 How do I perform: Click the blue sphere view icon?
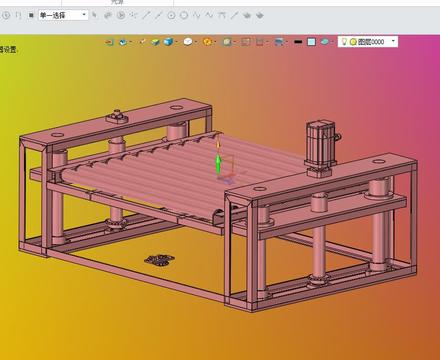click(123, 42)
